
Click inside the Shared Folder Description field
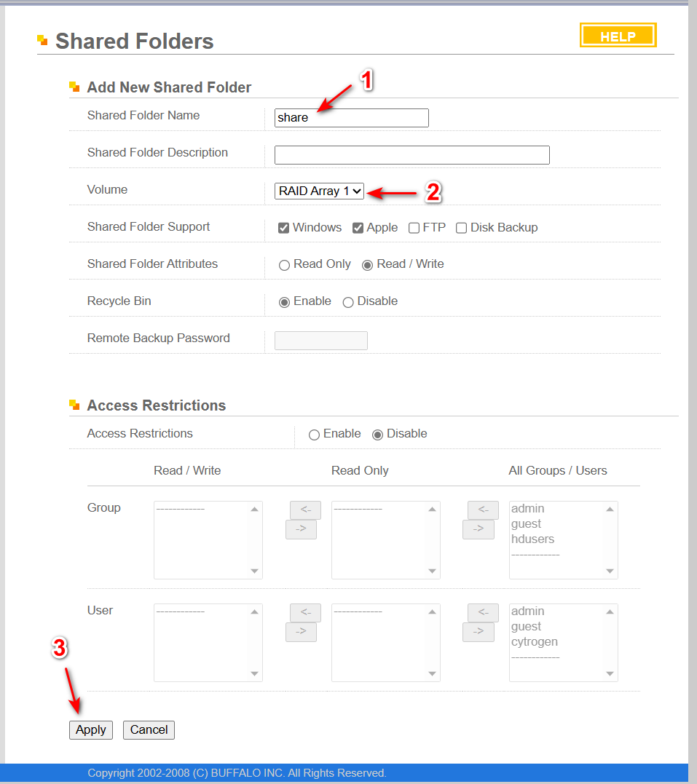pos(411,154)
